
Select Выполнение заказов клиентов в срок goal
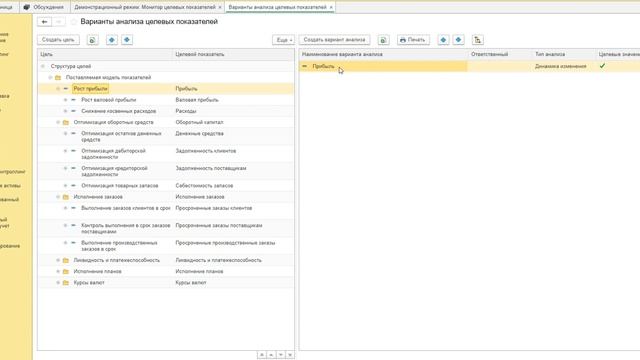pyautogui.click(x=126, y=208)
